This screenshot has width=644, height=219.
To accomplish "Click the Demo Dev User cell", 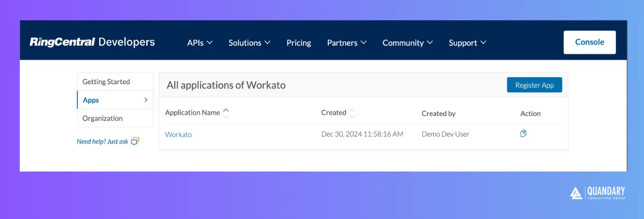I will click(x=446, y=134).
